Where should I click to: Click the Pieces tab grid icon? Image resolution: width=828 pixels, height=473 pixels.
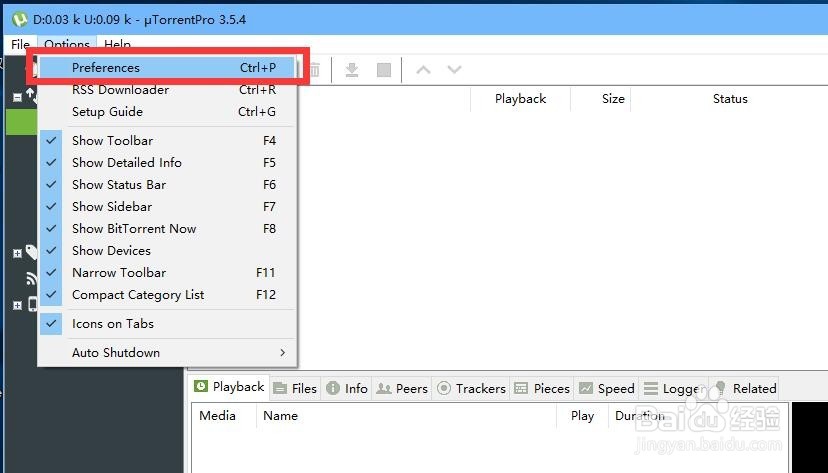(521, 389)
